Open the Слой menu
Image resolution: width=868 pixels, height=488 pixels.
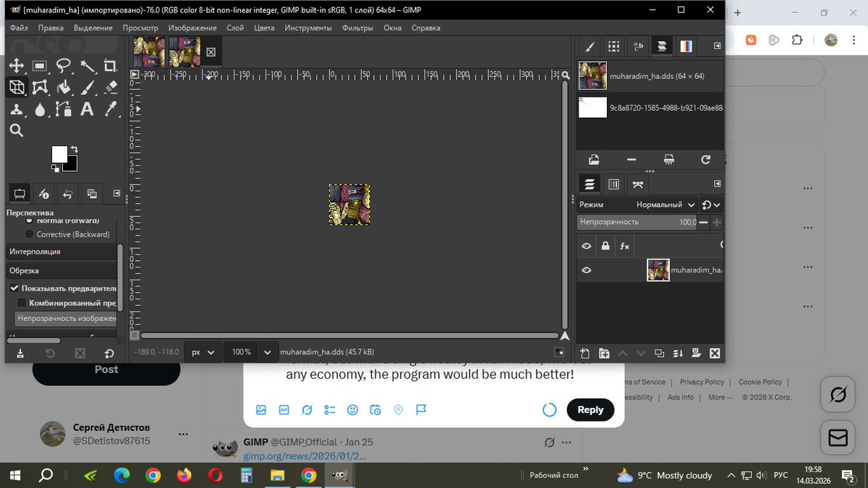point(235,28)
